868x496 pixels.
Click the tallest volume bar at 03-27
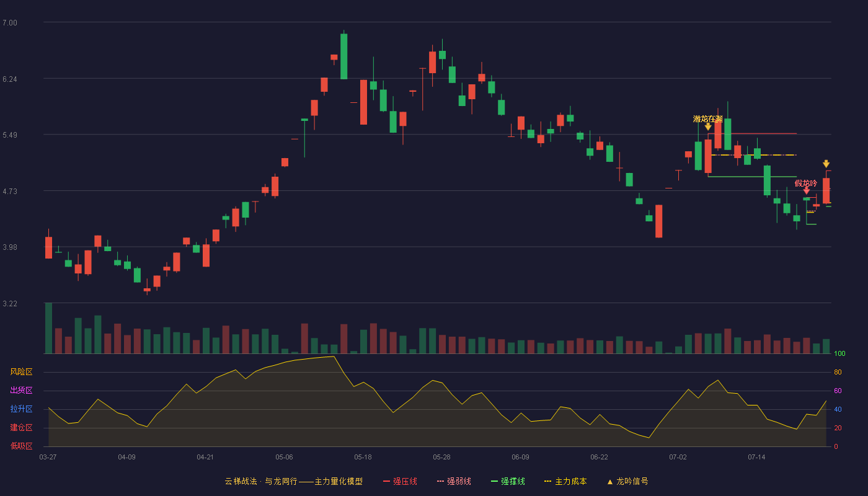48,328
